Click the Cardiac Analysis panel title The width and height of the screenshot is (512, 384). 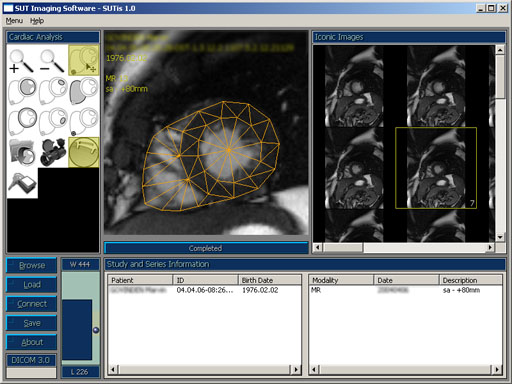tap(36, 37)
